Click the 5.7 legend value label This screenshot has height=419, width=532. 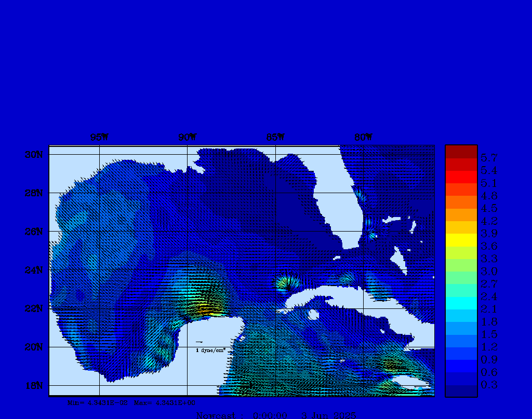click(489, 157)
